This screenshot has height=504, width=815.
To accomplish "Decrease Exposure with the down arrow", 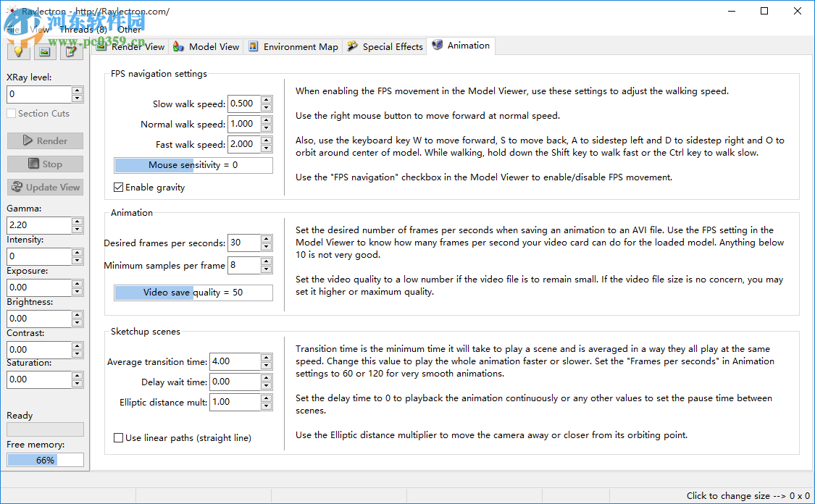I will (78, 292).
